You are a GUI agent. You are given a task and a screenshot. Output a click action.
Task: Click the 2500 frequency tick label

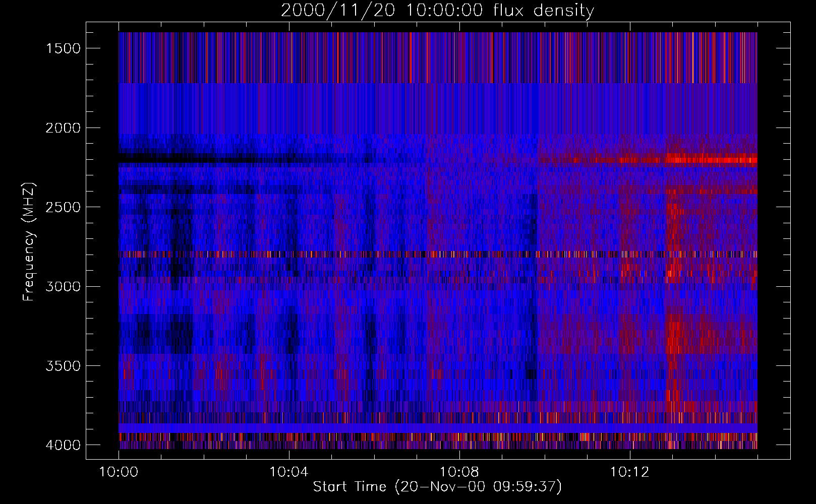click(x=63, y=207)
